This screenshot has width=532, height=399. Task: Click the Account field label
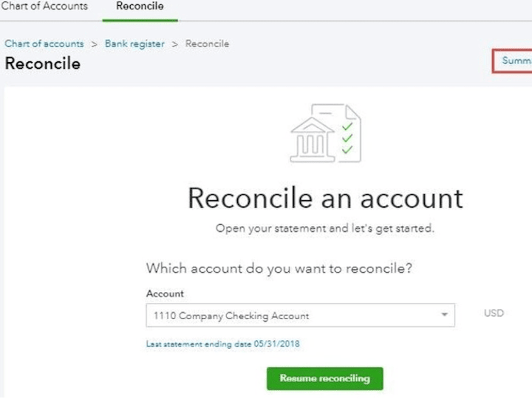(165, 293)
